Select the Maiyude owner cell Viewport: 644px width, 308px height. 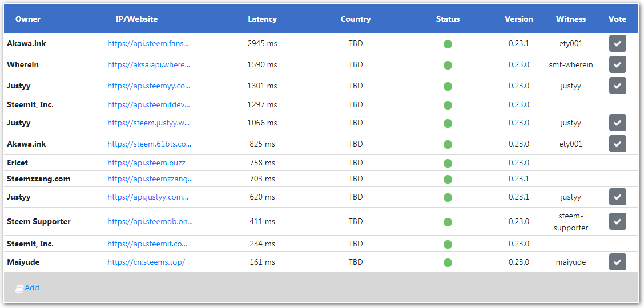[23, 262]
